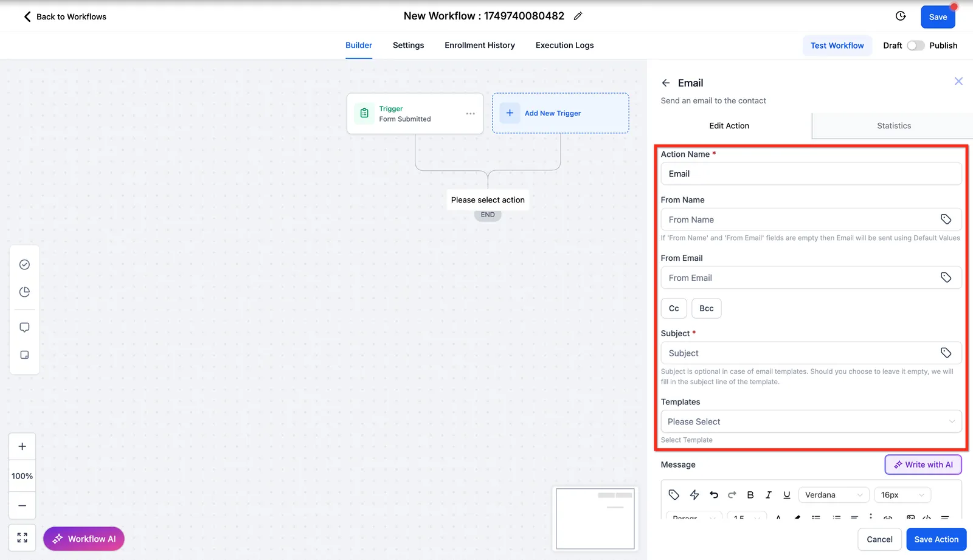973x560 pixels.
Task: Insert custom value tag in Subject
Action: pyautogui.click(x=946, y=353)
